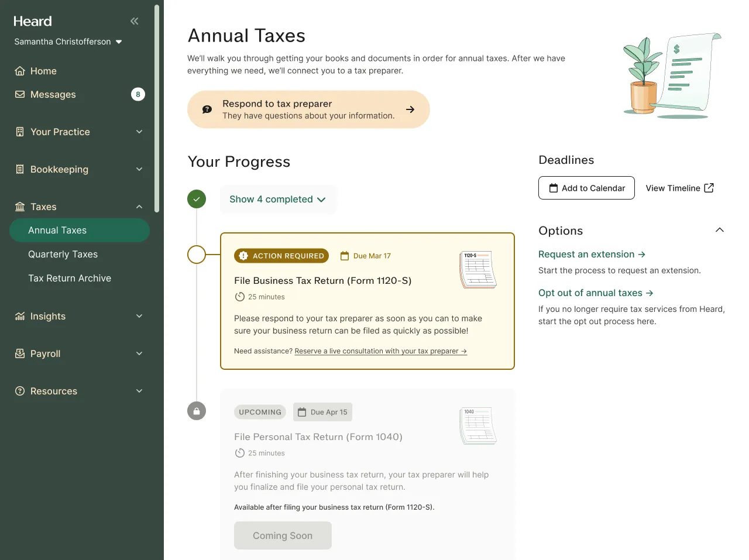Reserve a live consultation with tax preparer
Image resolution: width=749 pixels, height=560 pixels.
click(x=381, y=351)
